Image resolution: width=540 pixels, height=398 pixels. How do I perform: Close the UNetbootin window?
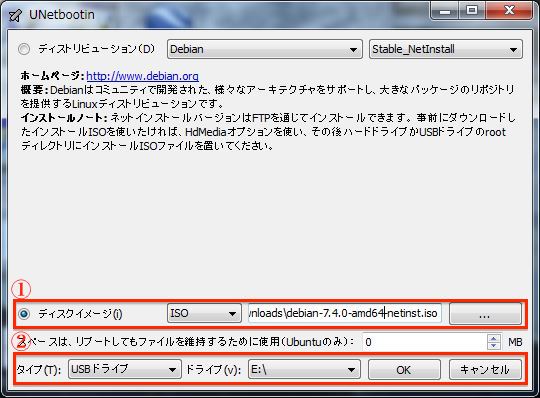(x=509, y=11)
